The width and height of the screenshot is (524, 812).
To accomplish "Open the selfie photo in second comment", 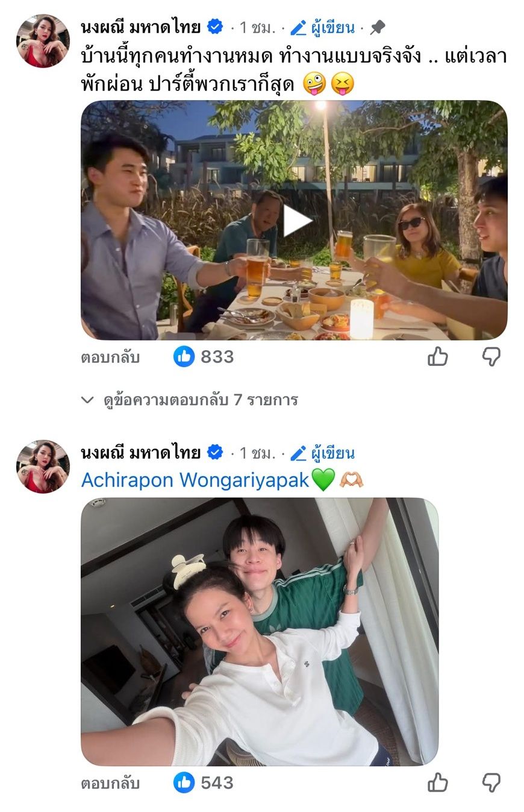I will [x=260, y=631].
